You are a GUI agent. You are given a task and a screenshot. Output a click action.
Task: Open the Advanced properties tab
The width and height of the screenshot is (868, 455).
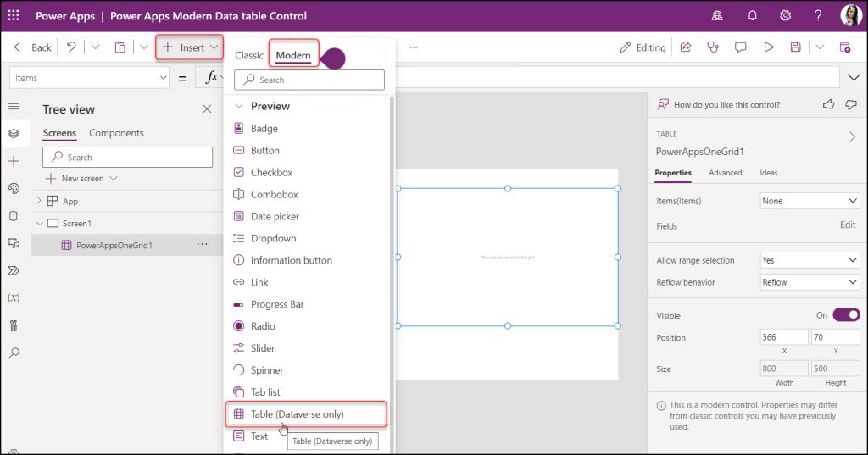click(726, 173)
